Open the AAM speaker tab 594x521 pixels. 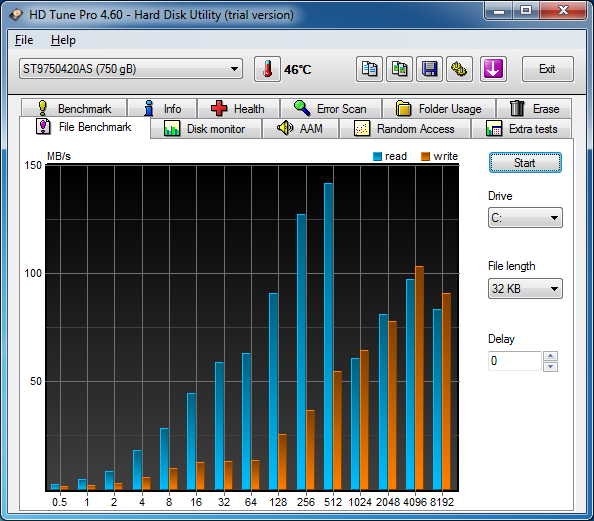tap(300, 129)
